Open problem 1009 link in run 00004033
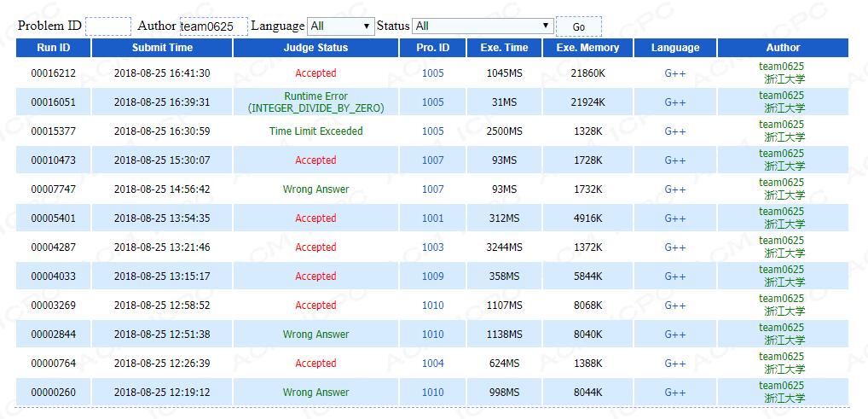Viewport: 868px width, 419px height. (433, 276)
